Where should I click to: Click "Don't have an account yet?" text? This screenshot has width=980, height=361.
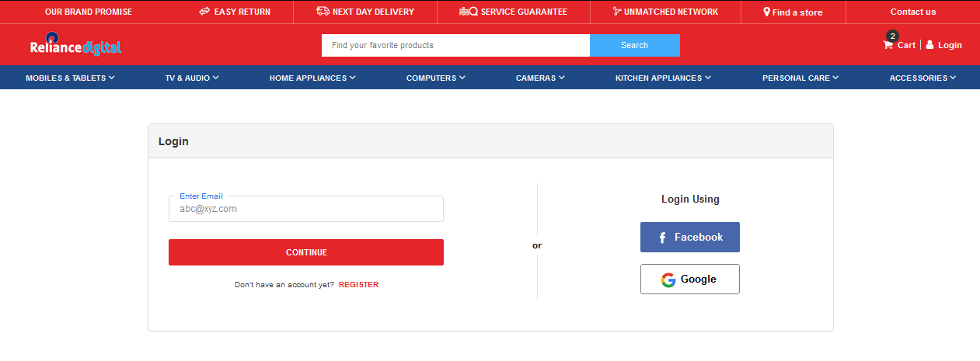(x=284, y=285)
